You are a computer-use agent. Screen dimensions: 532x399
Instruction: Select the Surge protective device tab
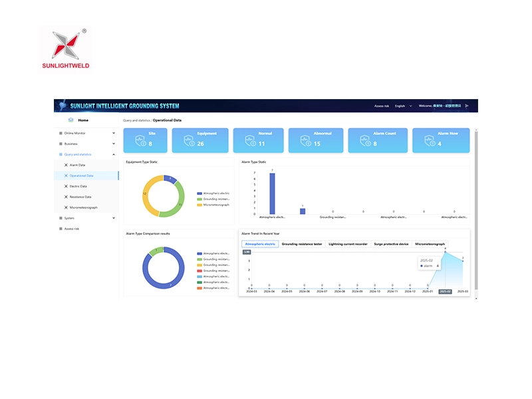(x=391, y=244)
